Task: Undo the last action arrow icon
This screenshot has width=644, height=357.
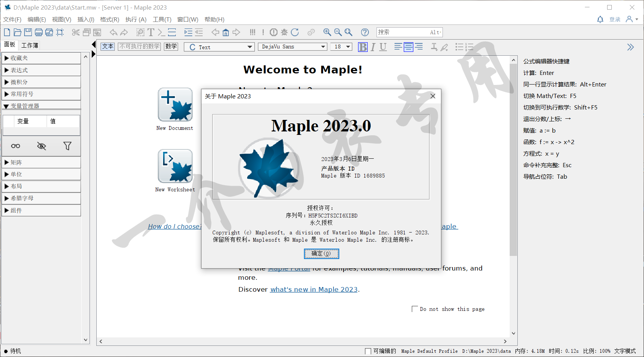Action: [113, 32]
